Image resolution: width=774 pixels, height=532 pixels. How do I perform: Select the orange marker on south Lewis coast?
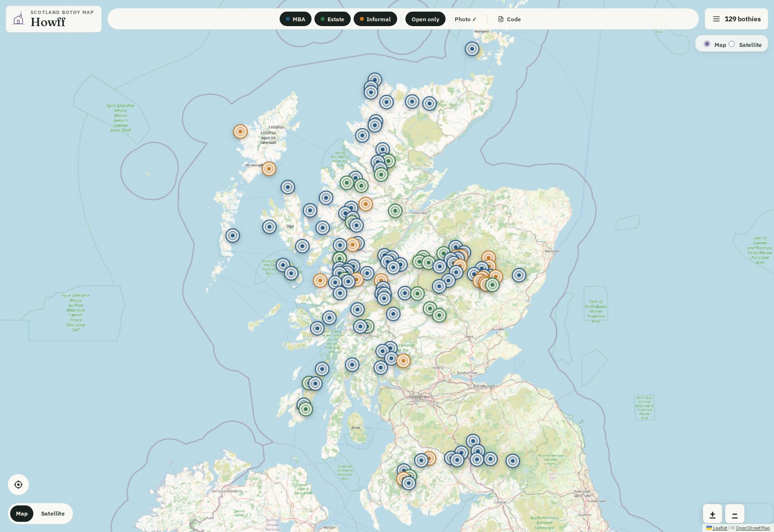(x=269, y=169)
